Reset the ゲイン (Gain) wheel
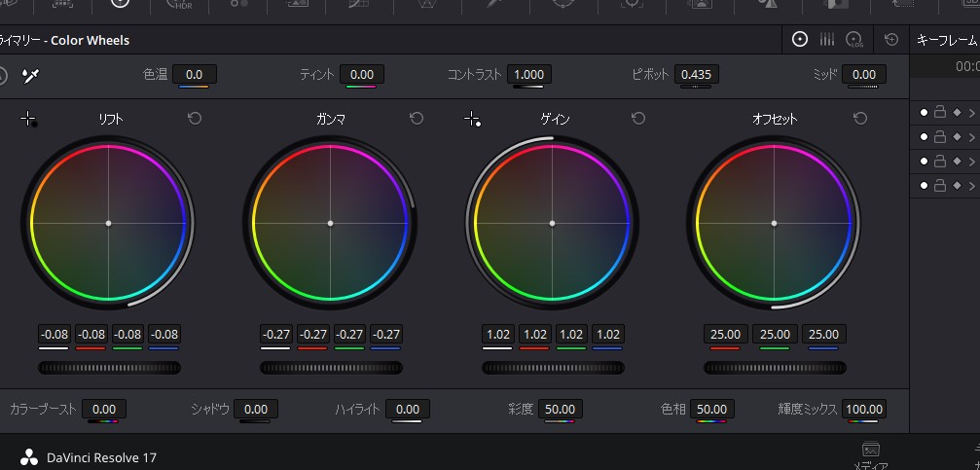 [638, 118]
